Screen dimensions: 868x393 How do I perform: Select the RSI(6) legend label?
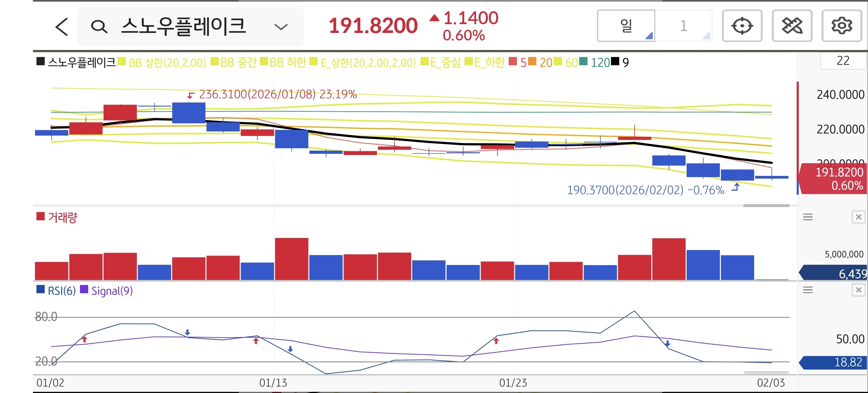tap(61, 291)
